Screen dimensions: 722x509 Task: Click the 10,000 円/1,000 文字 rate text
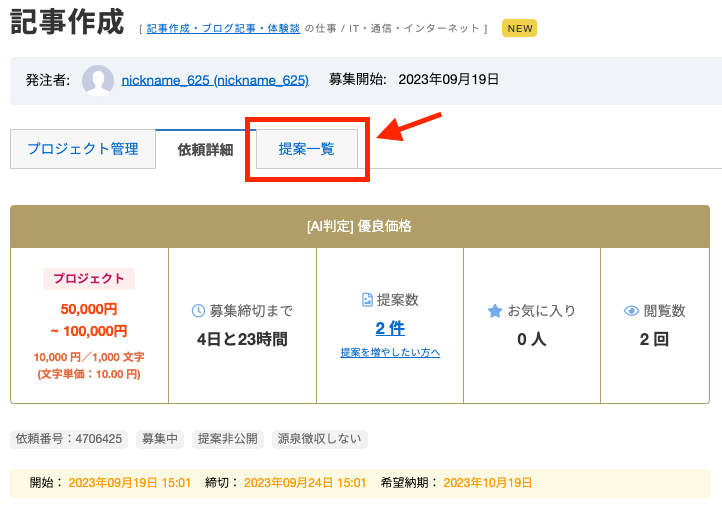89,357
